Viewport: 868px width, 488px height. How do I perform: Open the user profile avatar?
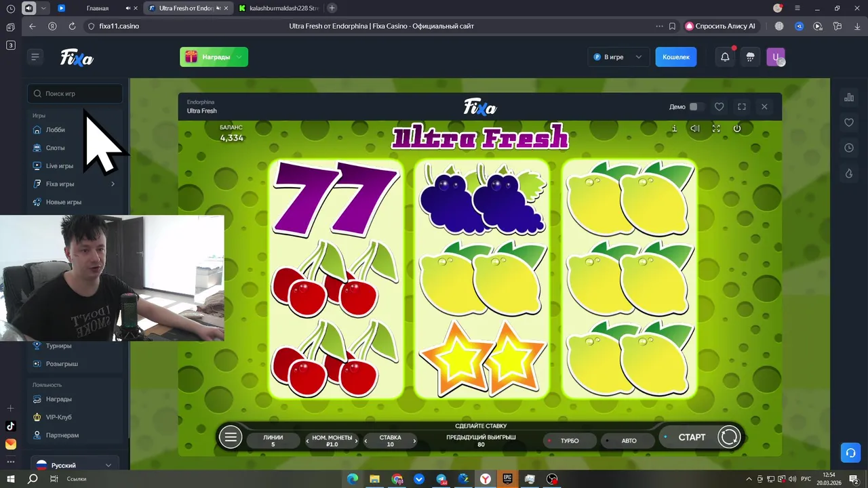point(776,57)
